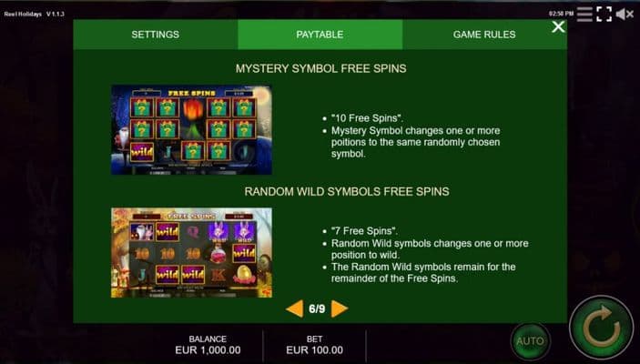The height and width of the screenshot is (364, 640).
Task: Open the GAME RULES tab
Action: click(484, 35)
